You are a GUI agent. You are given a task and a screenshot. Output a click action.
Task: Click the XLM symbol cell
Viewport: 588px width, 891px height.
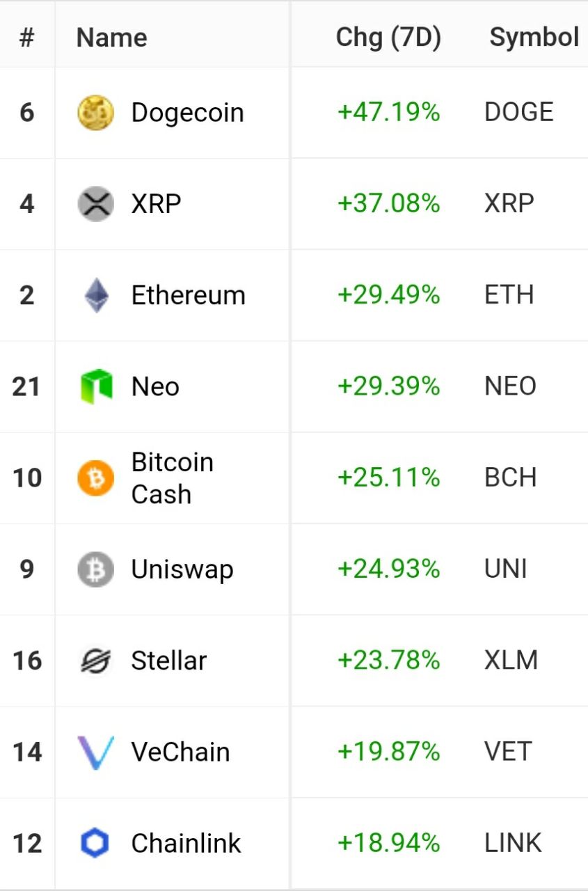coord(511,661)
